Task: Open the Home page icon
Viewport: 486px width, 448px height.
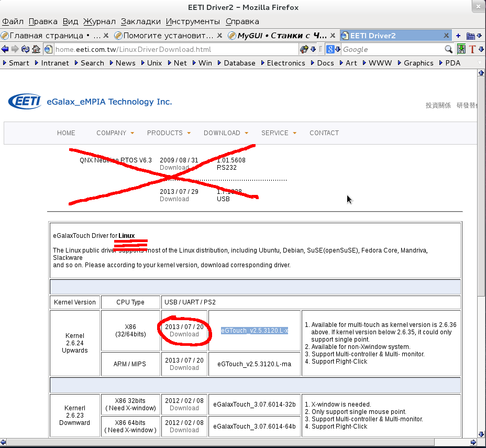Action: point(36,49)
